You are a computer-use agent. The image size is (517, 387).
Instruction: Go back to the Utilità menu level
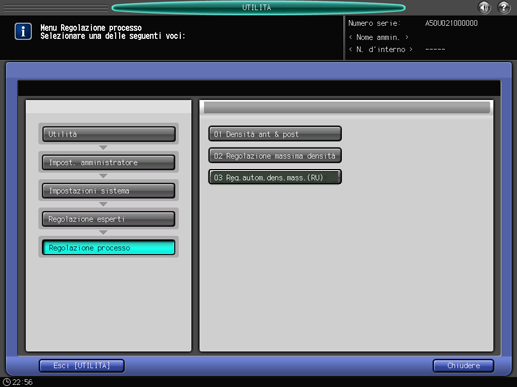click(109, 134)
